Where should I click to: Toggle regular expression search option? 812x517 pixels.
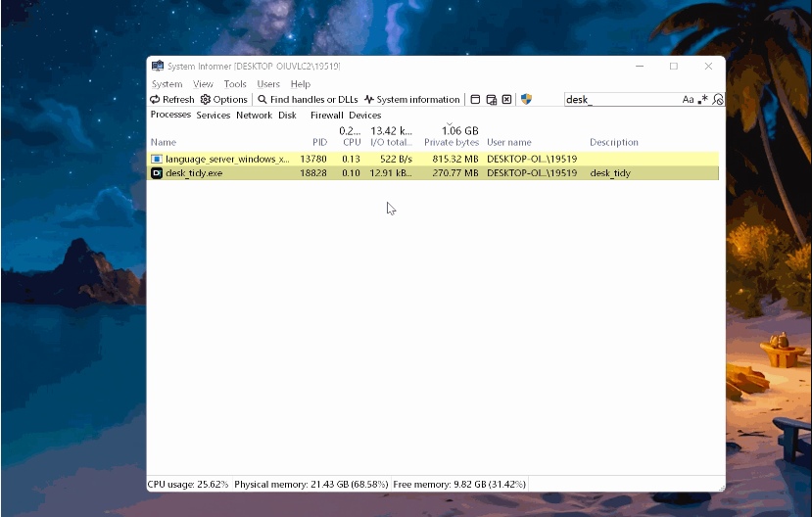[702, 99]
